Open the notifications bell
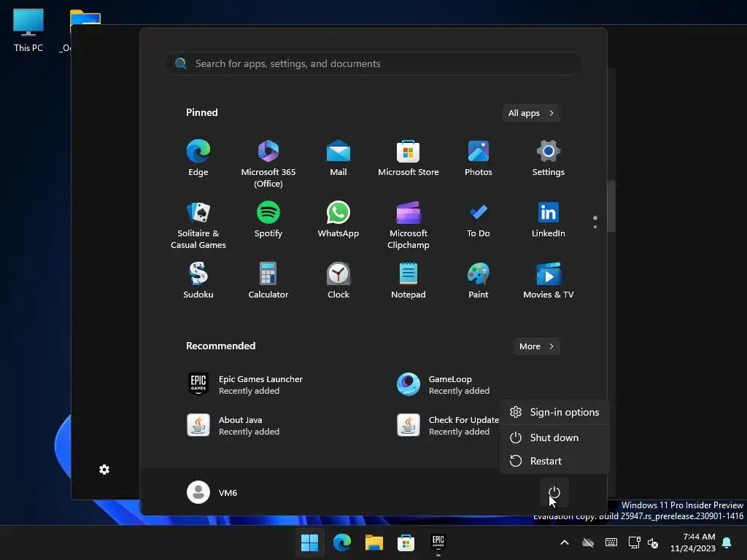This screenshot has height=560, width=747. click(727, 542)
